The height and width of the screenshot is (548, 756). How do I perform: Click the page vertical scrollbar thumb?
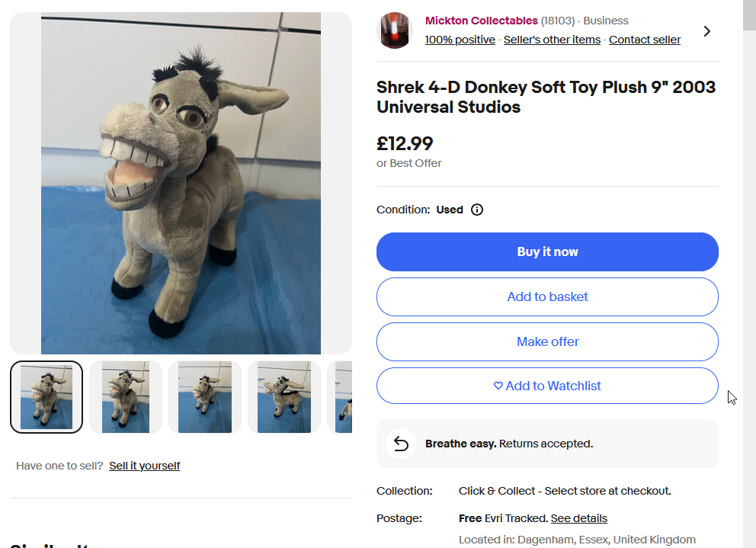point(749,15)
